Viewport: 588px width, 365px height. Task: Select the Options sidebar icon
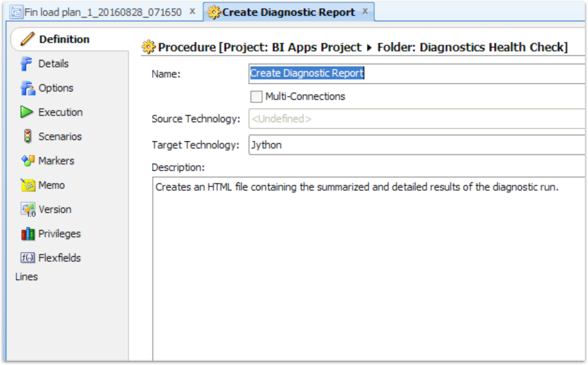(27, 88)
